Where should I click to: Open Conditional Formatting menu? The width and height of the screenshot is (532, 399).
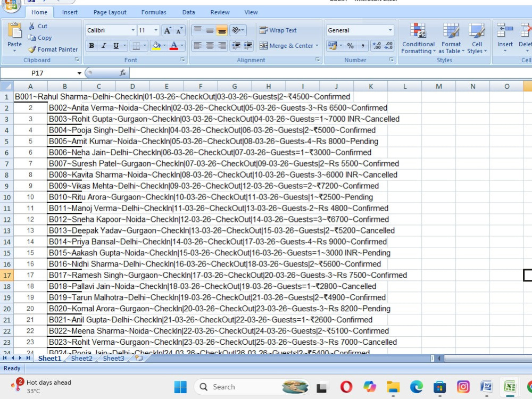click(x=418, y=38)
